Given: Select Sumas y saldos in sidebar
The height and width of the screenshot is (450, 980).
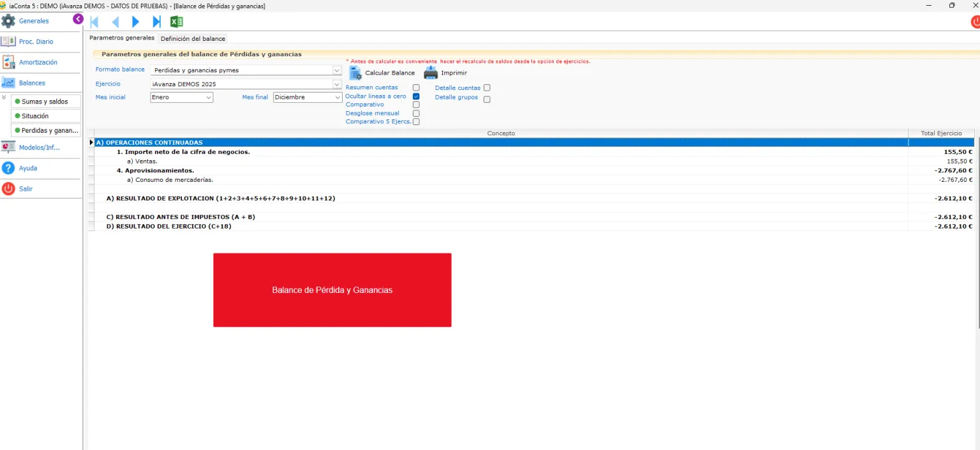Looking at the screenshot, I should (46, 101).
